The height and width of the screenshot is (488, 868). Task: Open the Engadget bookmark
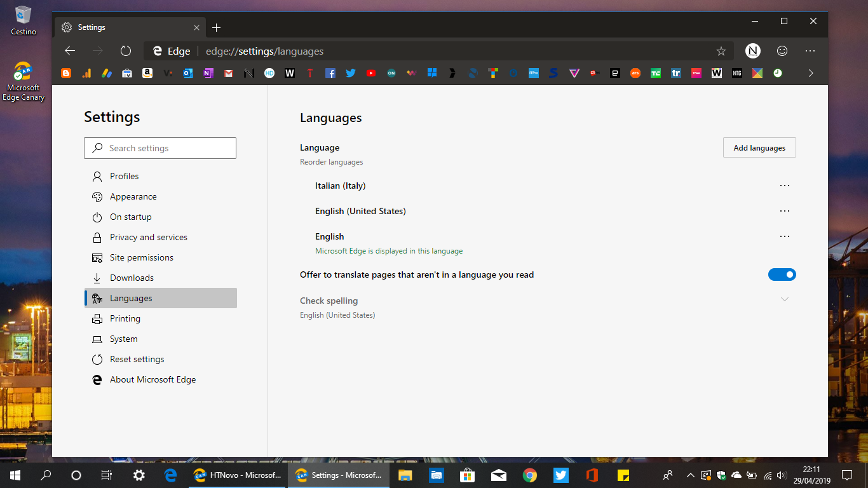(x=615, y=73)
